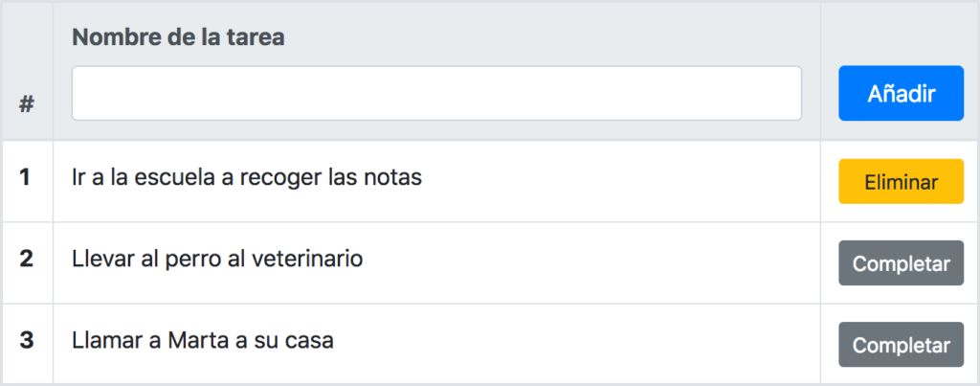Click Eliminar for the school notes task

pyautogui.click(x=901, y=181)
